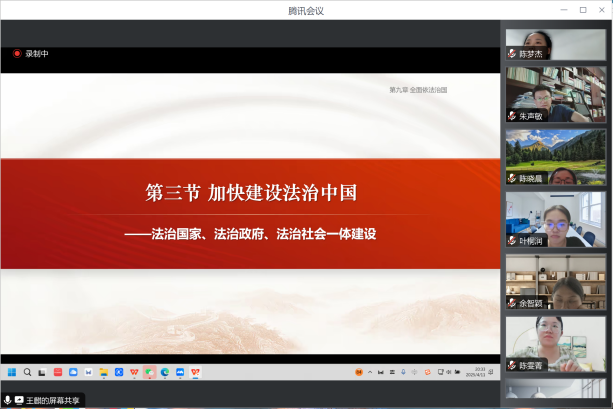Click the taskbar search magnifier icon

(x=27, y=372)
